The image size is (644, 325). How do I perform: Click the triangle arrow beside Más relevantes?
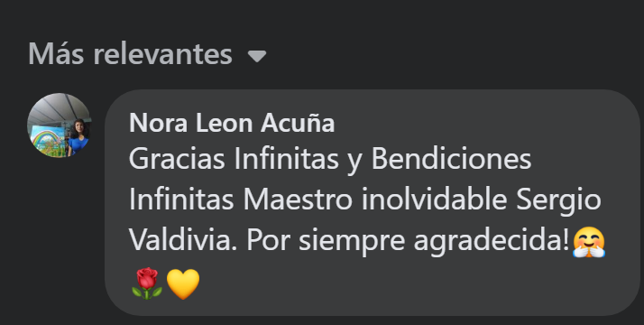(257, 56)
